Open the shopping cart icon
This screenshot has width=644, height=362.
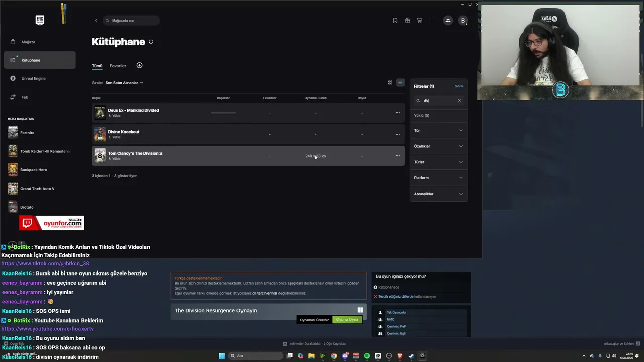tap(419, 21)
